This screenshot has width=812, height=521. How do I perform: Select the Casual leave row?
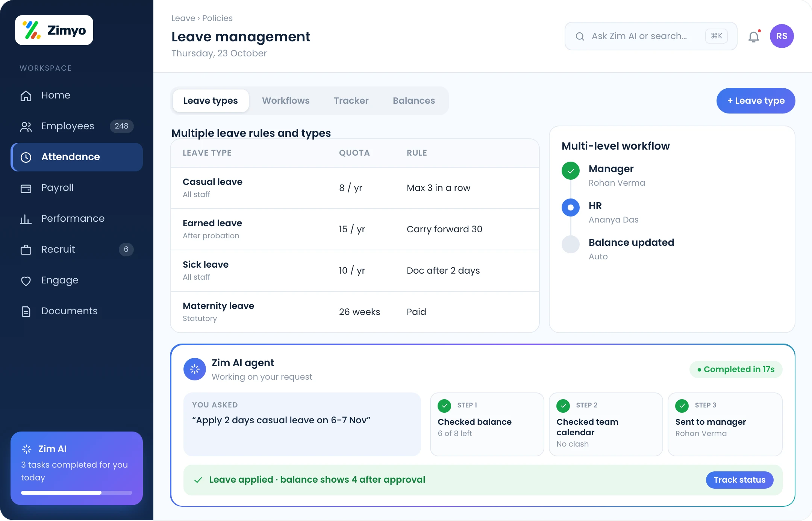(x=355, y=188)
